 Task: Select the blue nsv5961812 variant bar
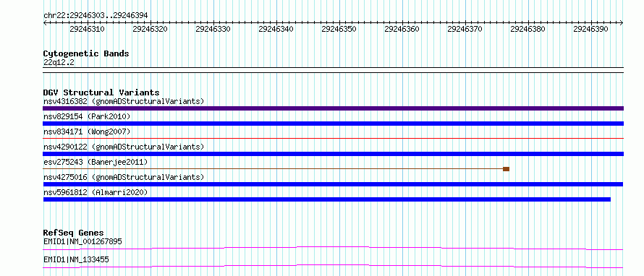[x=327, y=199]
